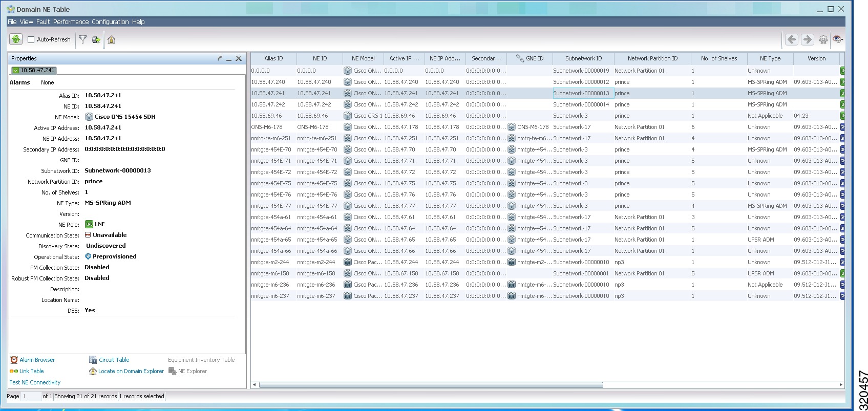This screenshot has width=868, height=411.
Task: Click the horizontal table scrollbar thumb
Action: pos(431,384)
